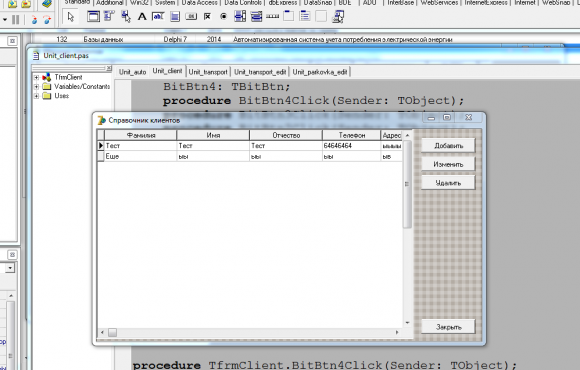Screen dimensions: 580x370
Task: Expand the Variables/Constants folder node
Action: pyautogui.click(x=36, y=87)
